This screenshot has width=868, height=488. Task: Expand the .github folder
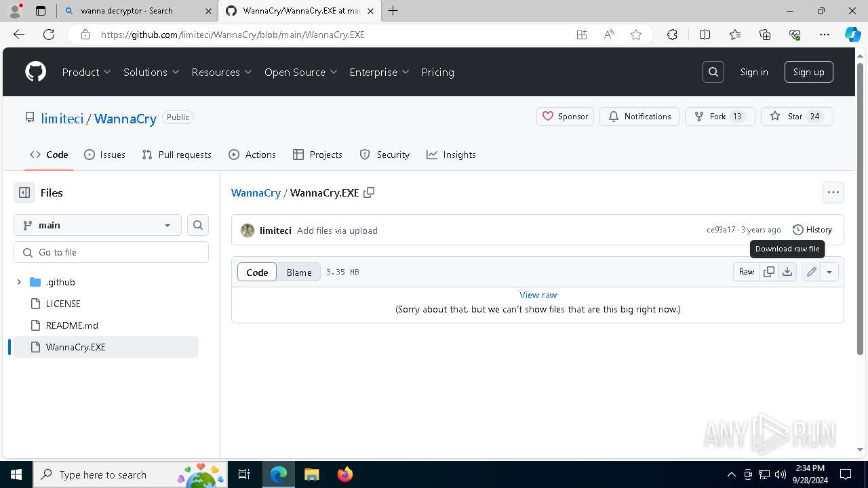[19, 282]
